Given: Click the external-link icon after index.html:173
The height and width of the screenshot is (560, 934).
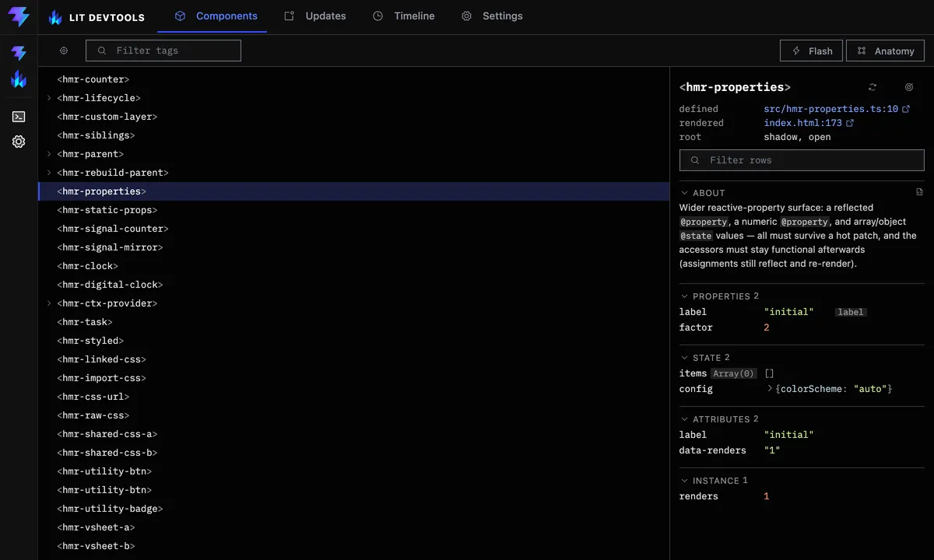Looking at the screenshot, I should [850, 123].
